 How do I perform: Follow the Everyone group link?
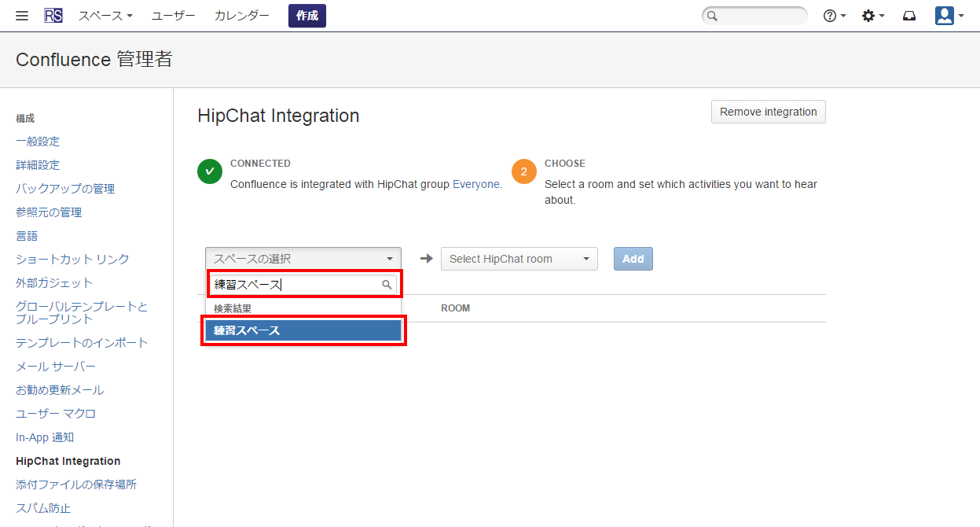pyautogui.click(x=477, y=184)
